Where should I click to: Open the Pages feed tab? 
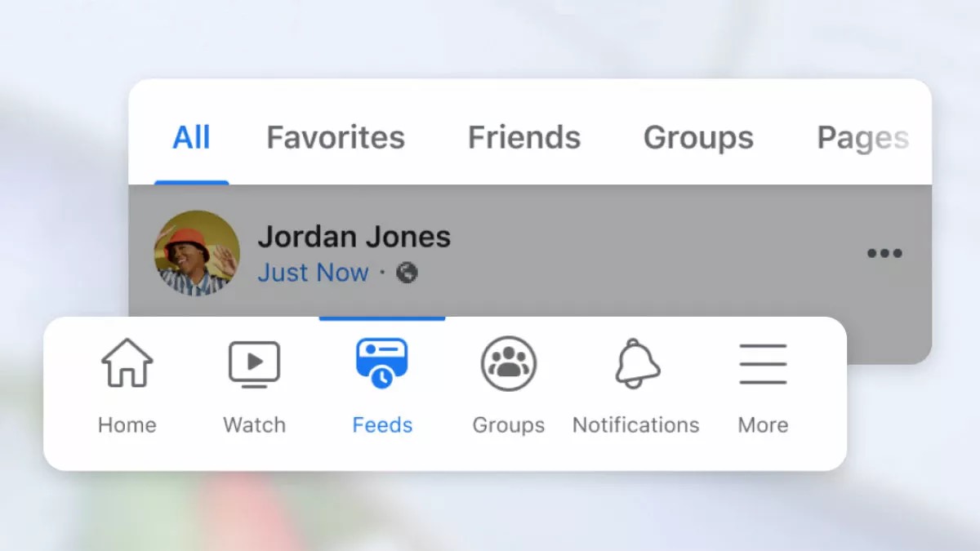[x=863, y=139]
